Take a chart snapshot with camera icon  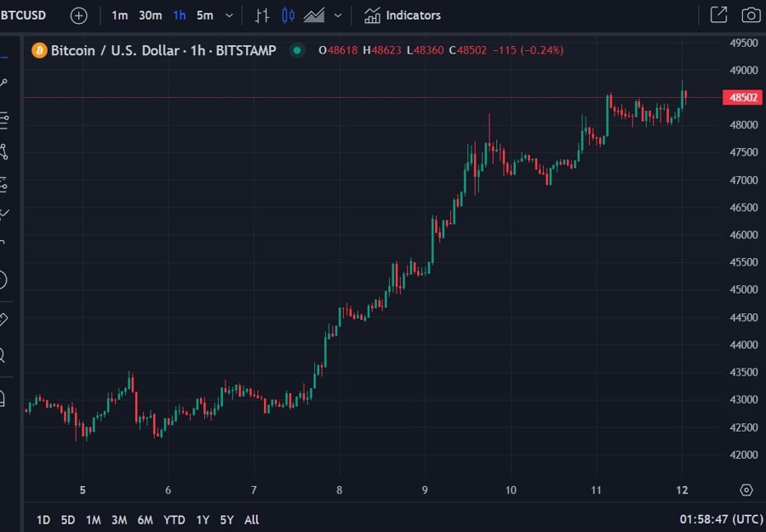coord(751,15)
